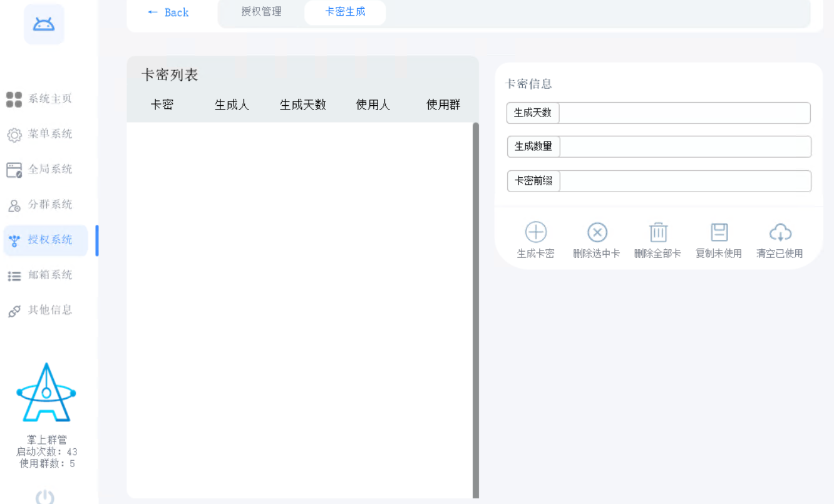Click the 卡密信息 heading text

528,84
